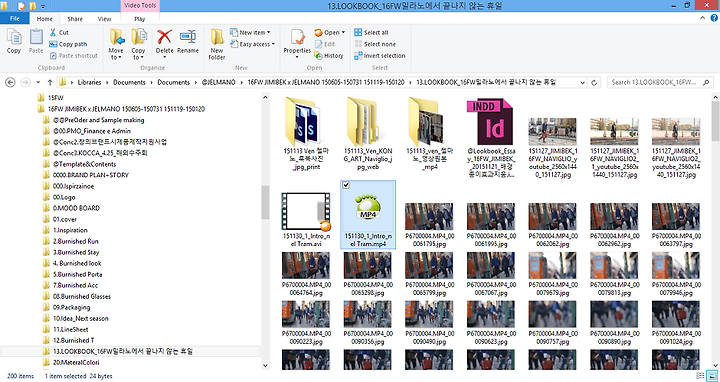Collapse the ribbon with chevron
Image resolution: width=720 pixels, height=382 pixels.
(703, 18)
